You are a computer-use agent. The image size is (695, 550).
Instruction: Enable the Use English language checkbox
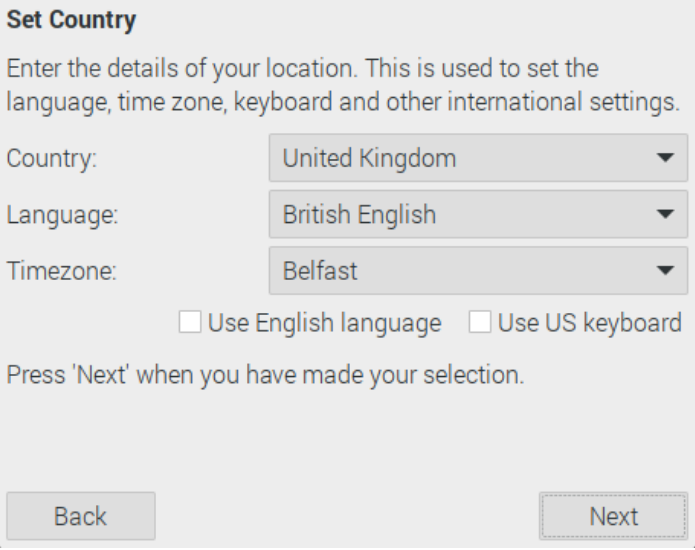click(189, 322)
